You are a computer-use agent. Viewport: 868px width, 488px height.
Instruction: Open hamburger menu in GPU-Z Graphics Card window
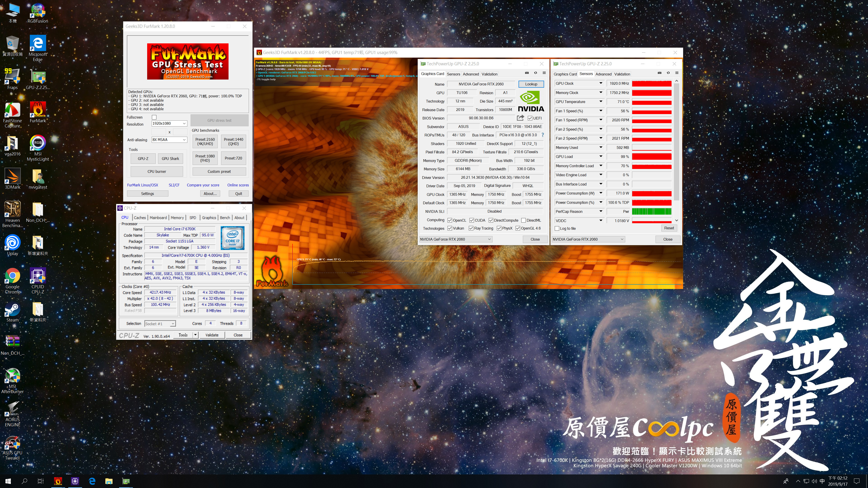click(x=544, y=73)
